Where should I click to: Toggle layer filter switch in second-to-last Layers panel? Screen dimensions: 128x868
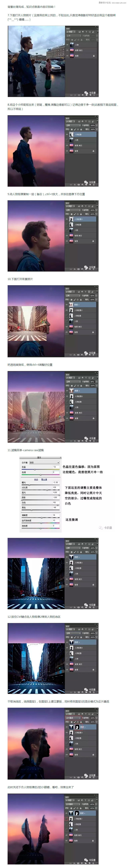pyautogui.click(x=97, y=714)
